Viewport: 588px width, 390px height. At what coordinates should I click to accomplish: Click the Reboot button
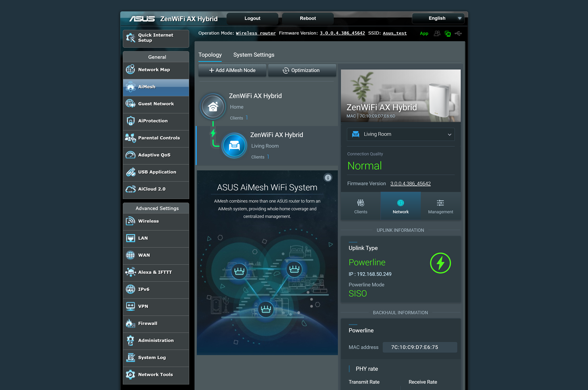pos(308,18)
